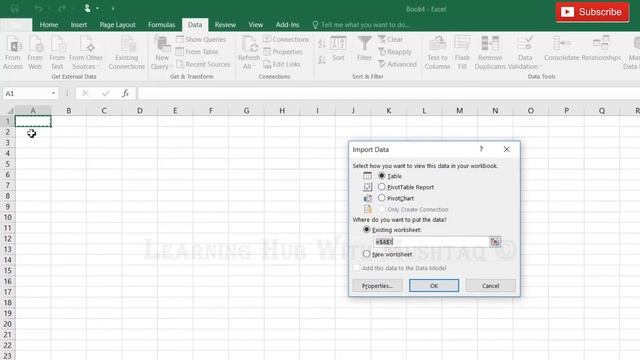Open the Refresh All dropdown
Viewport: 640px width, 360px height.
click(249, 61)
